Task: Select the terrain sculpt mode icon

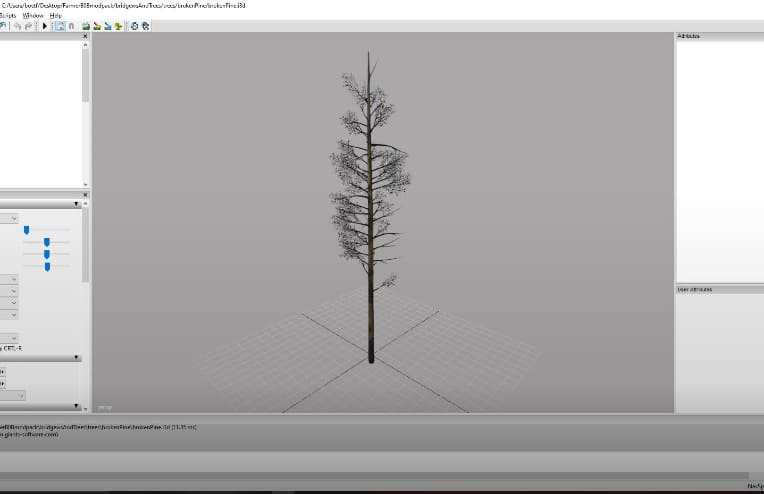Action: click(86, 26)
